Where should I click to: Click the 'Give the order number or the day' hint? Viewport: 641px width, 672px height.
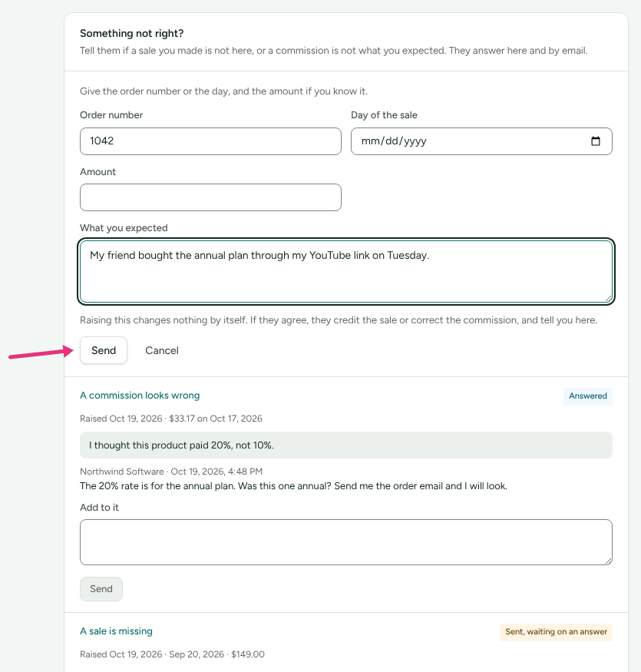[x=223, y=91]
